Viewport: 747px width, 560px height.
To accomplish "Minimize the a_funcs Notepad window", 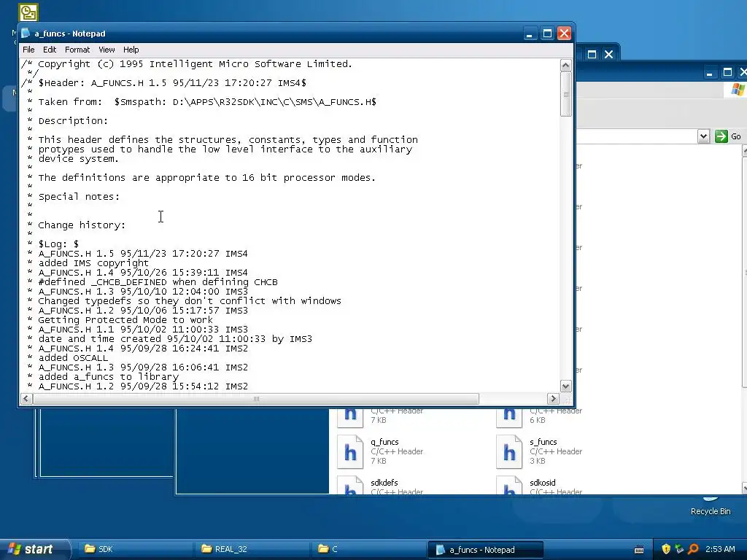I will click(530, 34).
